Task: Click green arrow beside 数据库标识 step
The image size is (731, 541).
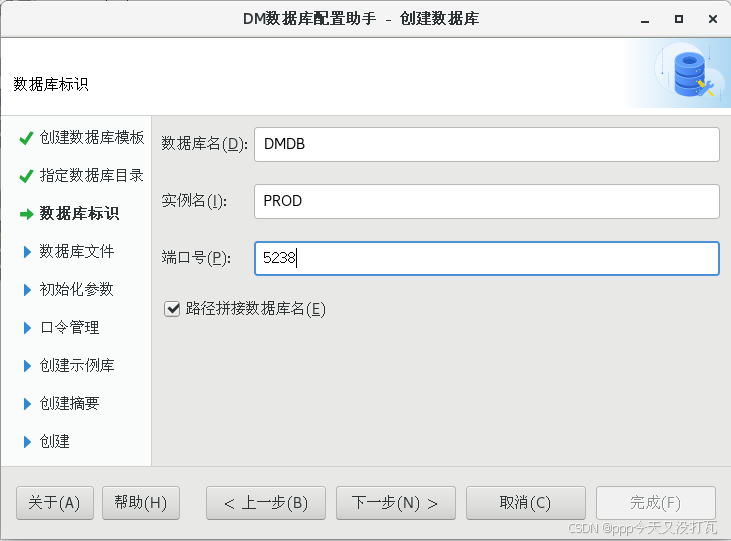Action: click(x=27, y=214)
